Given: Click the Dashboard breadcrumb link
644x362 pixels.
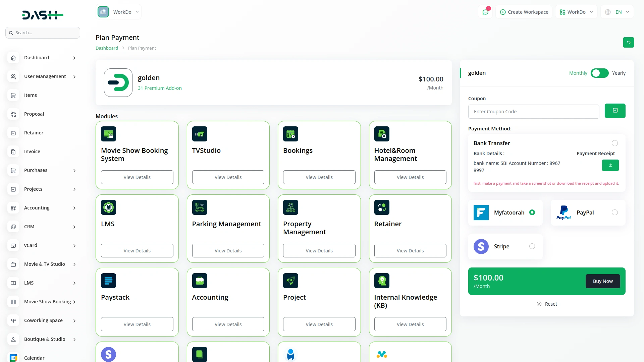Looking at the screenshot, I should [107, 48].
